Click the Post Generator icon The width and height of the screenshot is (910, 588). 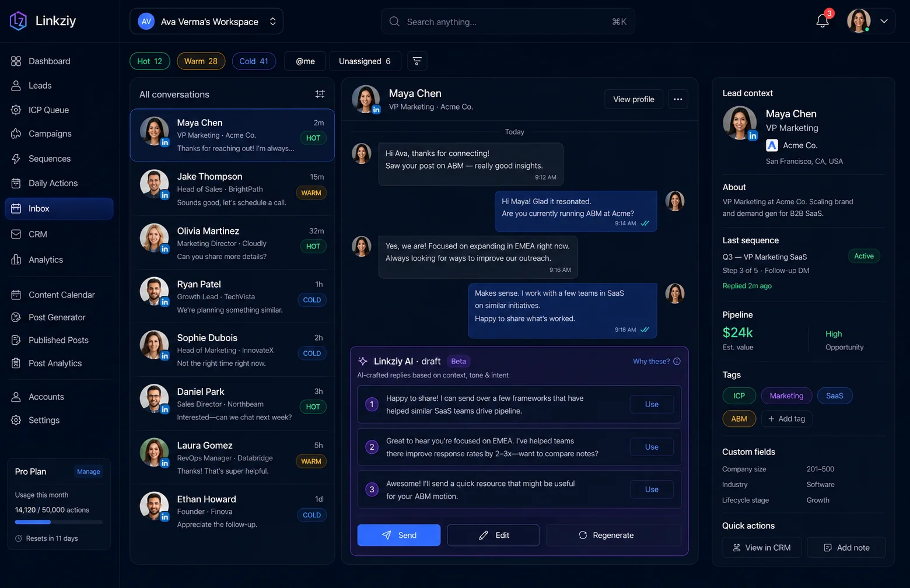coord(16,317)
